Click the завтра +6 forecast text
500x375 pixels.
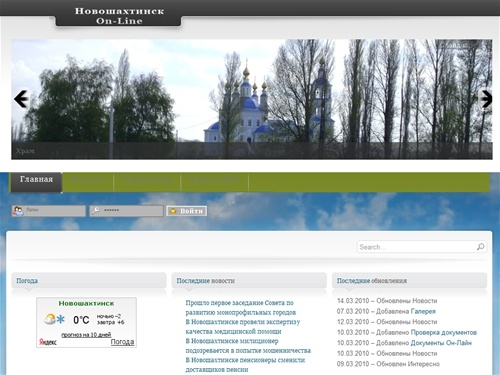tap(110, 322)
